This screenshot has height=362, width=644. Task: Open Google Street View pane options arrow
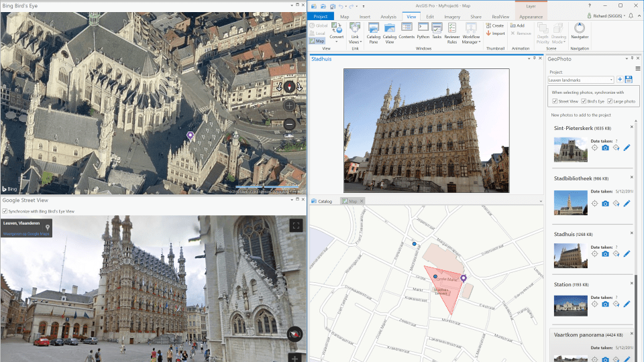[x=292, y=200]
